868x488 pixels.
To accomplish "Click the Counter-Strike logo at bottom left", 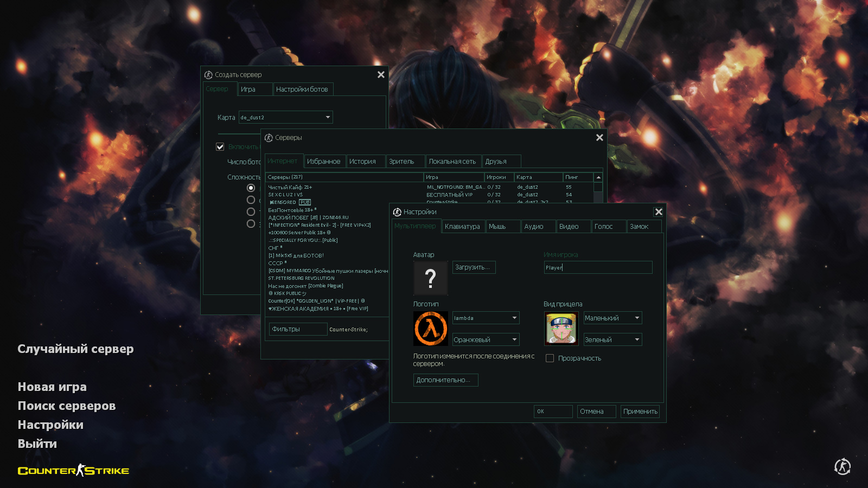I will click(x=73, y=471).
